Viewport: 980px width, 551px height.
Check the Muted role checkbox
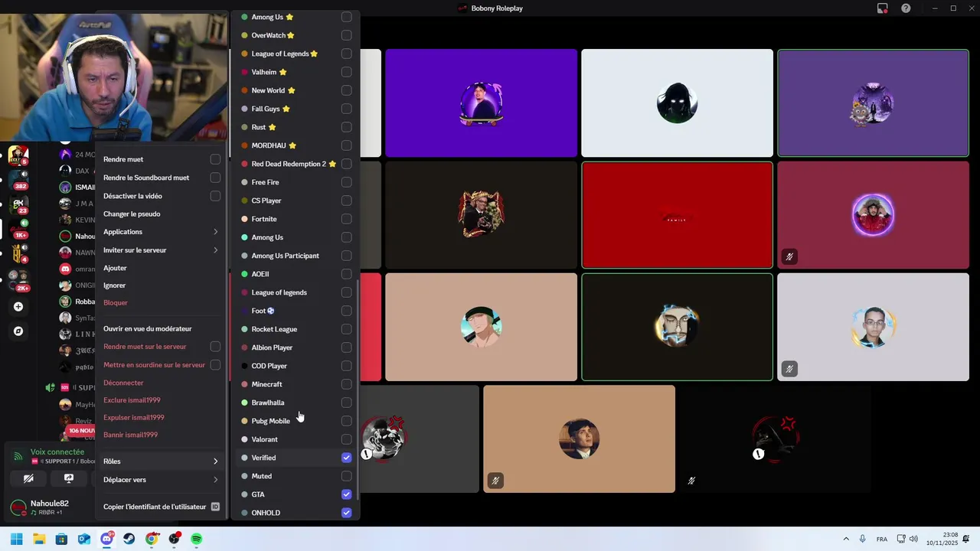click(x=346, y=476)
